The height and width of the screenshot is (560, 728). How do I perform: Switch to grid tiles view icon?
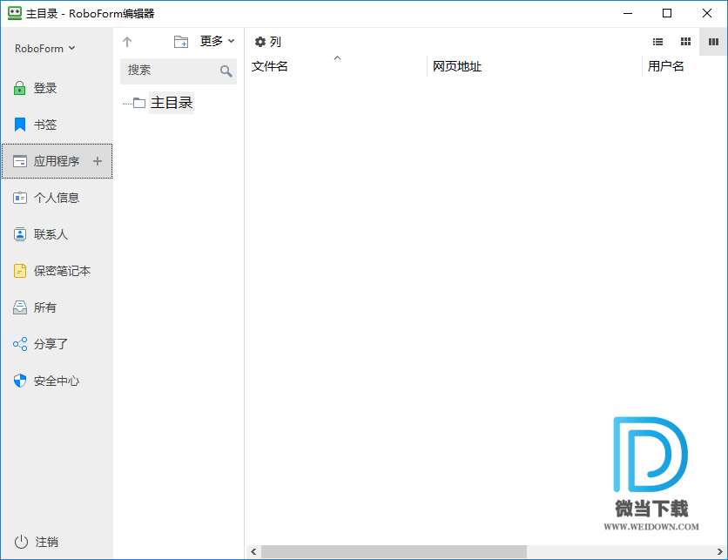point(685,42)
